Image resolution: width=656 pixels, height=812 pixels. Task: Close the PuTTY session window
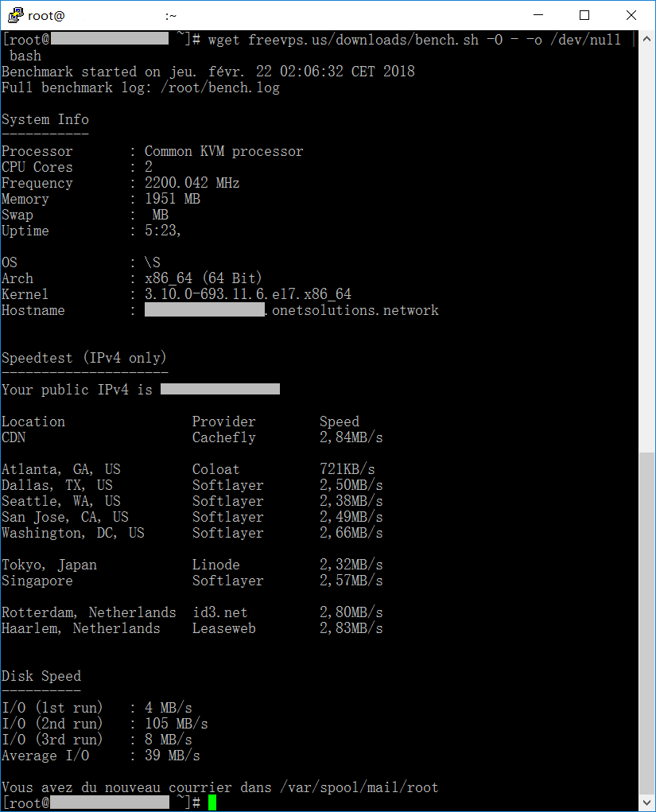[631, 15]
